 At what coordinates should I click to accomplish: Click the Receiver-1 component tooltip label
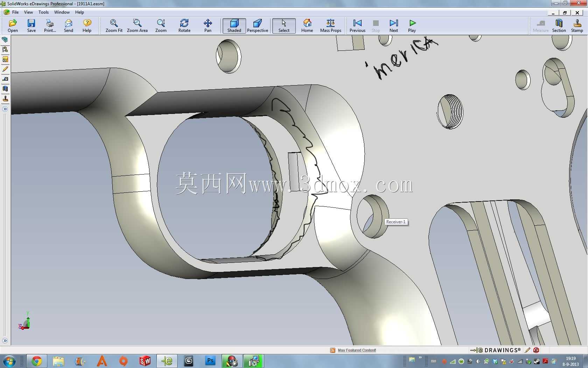(x=396, y=222)
